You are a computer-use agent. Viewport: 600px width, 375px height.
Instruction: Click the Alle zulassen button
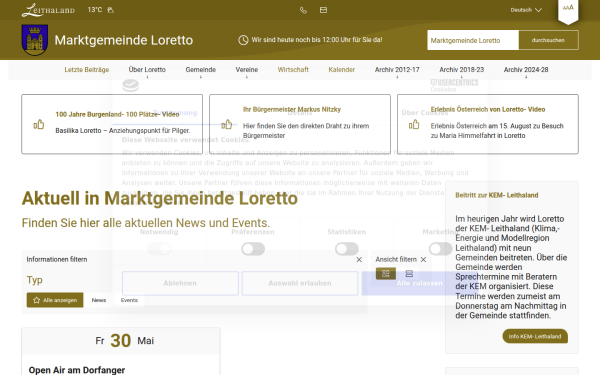[419, 283]
